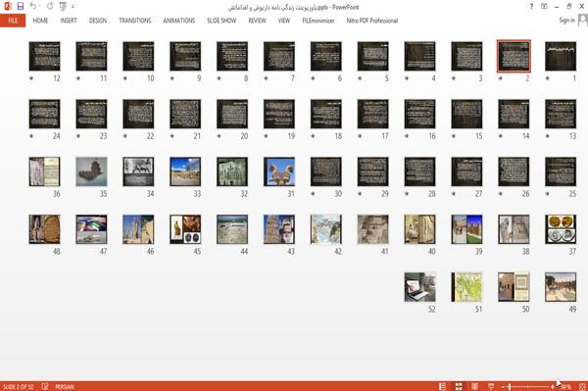Preview transition star icon under slide 1
Image resolution: width=588 pixels, height=391 pixels.
tap(547, 78)
